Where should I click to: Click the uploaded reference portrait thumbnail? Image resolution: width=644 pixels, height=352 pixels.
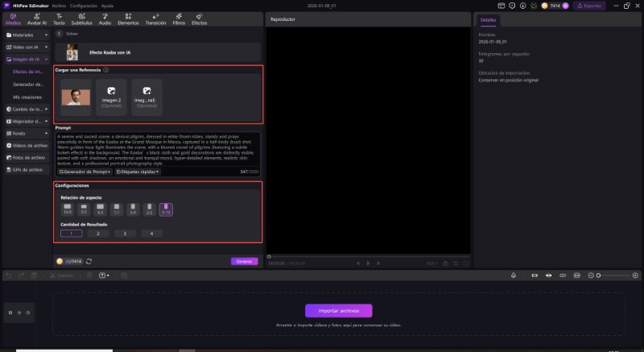pos(75,96)
